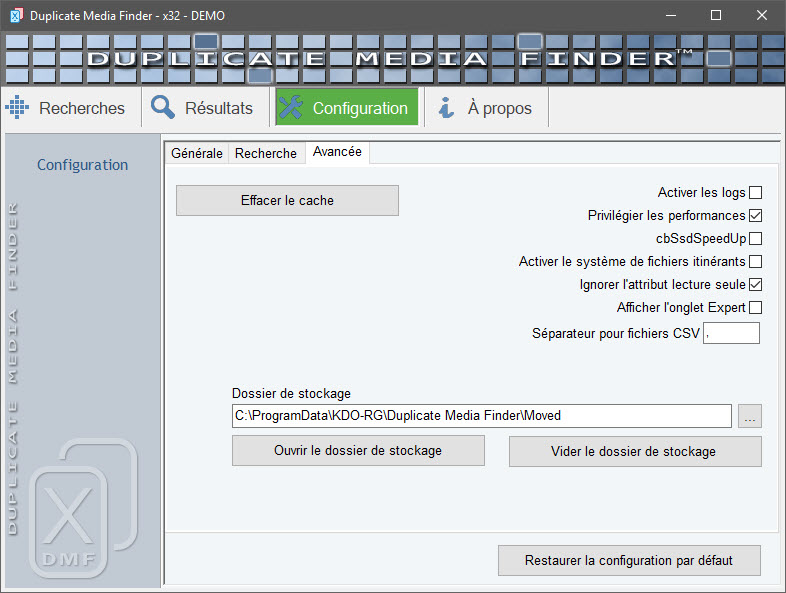Click the Résultats magnifying glass icon
This screenshot has width=786, height=593.
tap(163, 107)
